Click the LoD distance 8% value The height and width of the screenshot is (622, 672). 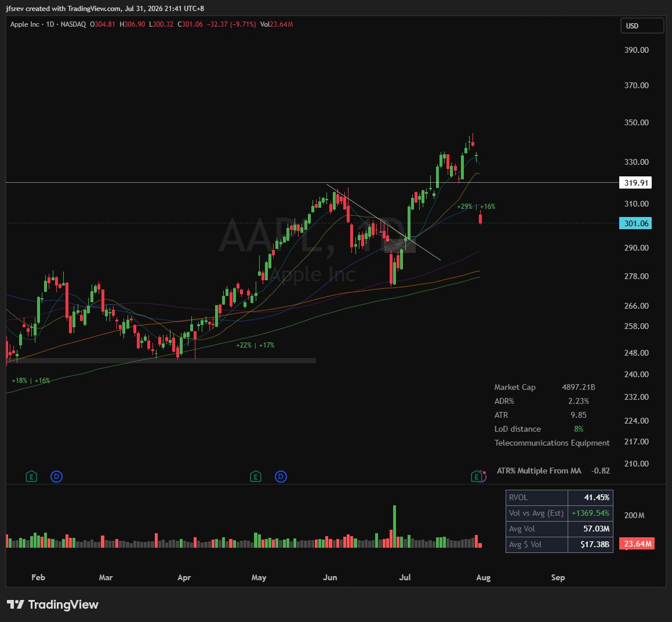coord(579,429)
